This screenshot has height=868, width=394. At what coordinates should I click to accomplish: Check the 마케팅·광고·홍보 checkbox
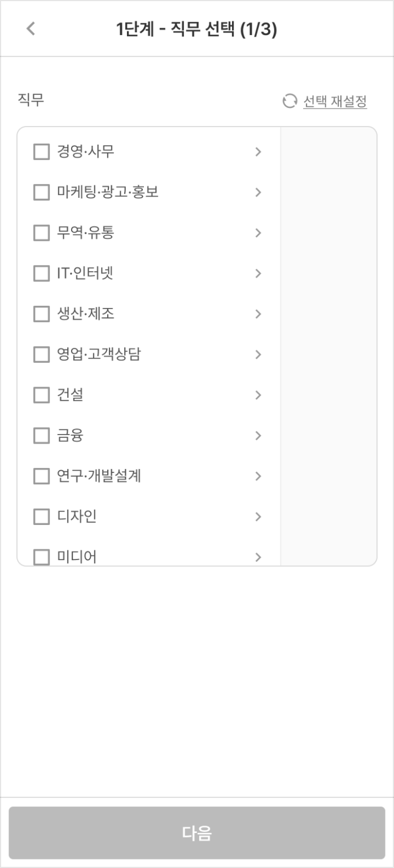point(42,193)
